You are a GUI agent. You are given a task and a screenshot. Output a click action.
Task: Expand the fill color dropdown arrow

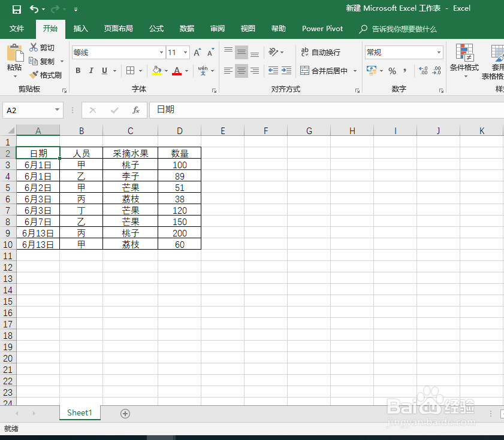(166, 71)
